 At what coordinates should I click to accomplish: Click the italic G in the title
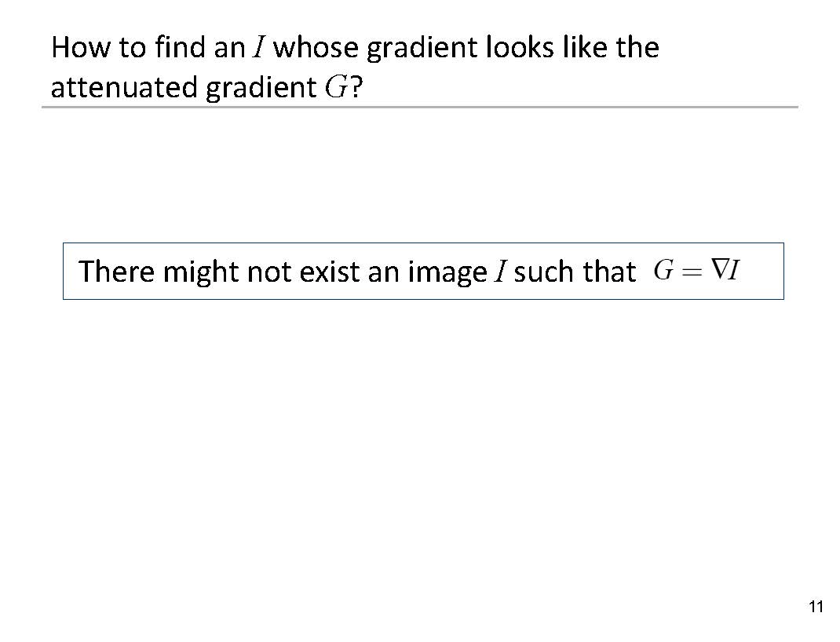[x=335, y=88]
